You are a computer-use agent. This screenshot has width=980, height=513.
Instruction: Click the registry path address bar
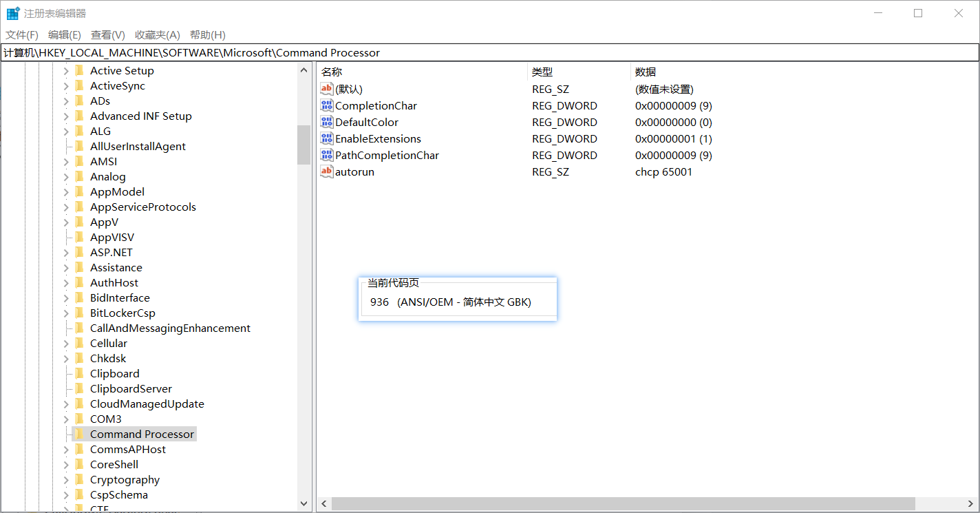(x=482, y=52)
